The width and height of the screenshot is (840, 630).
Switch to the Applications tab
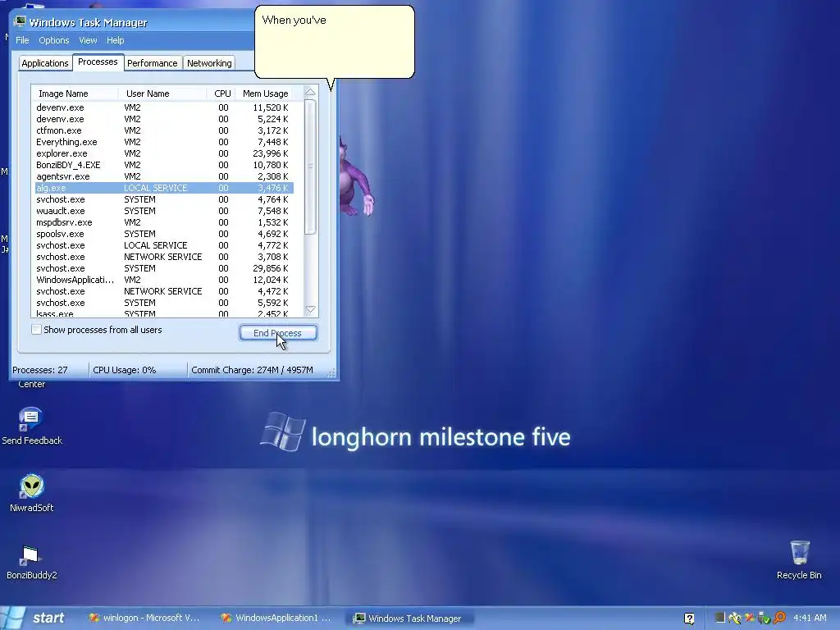tap(45, 63)
